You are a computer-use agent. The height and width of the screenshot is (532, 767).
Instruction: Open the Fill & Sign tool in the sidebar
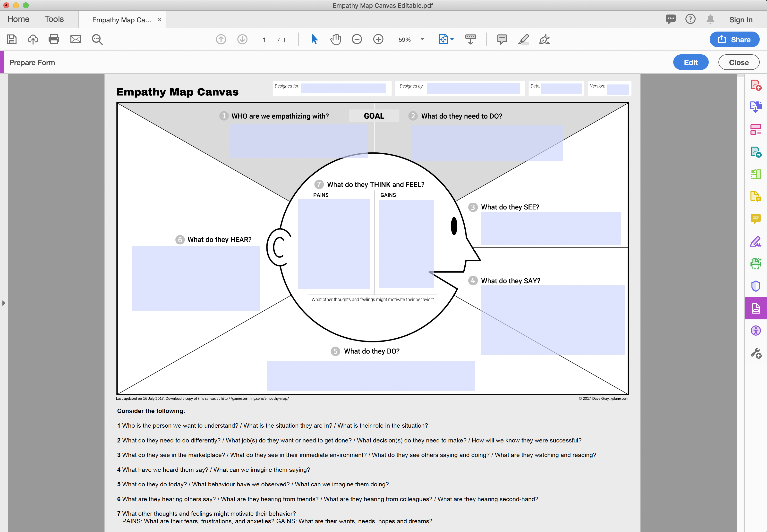(x=756, y=241)
